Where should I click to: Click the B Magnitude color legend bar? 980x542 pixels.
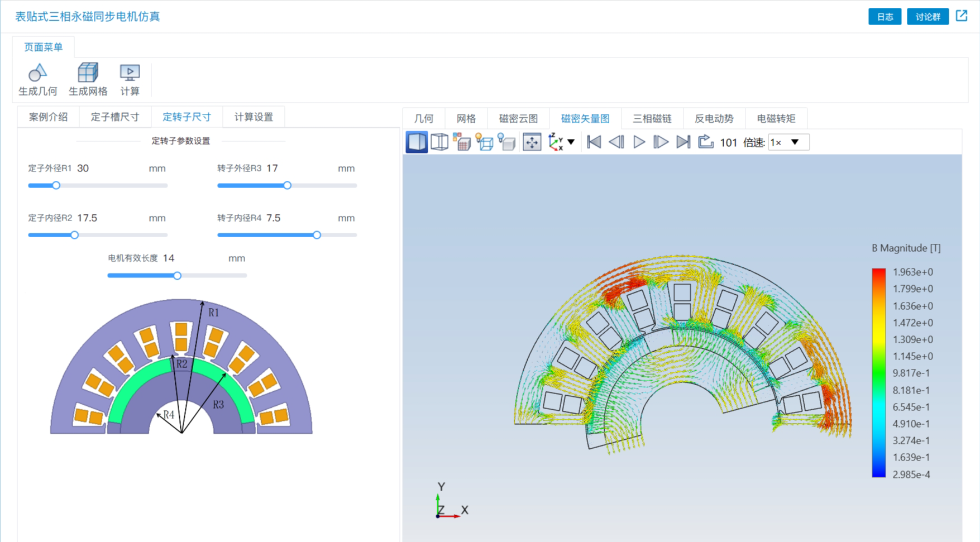pos(878,373)
